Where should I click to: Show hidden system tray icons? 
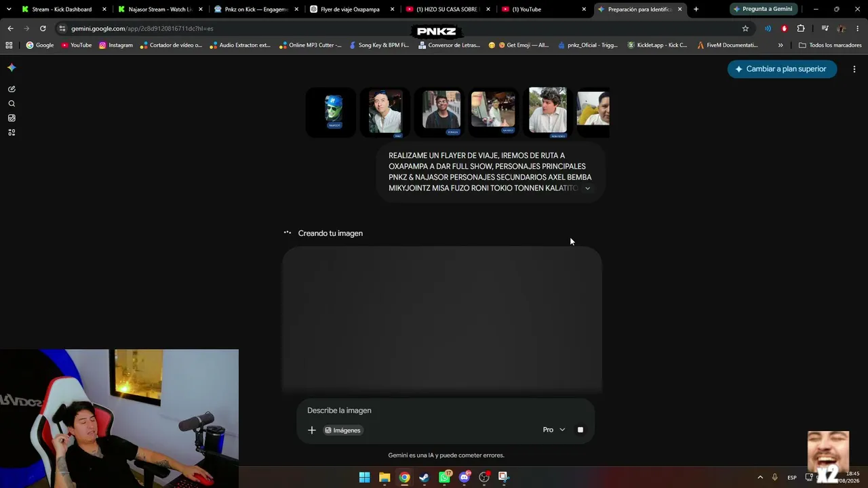click(x=760, y=477)
